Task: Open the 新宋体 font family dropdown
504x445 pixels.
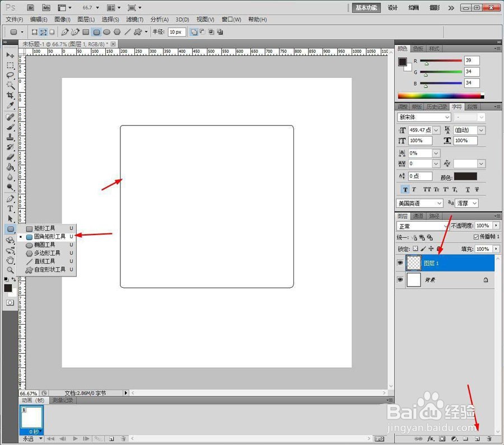Action: coord(424,118)
